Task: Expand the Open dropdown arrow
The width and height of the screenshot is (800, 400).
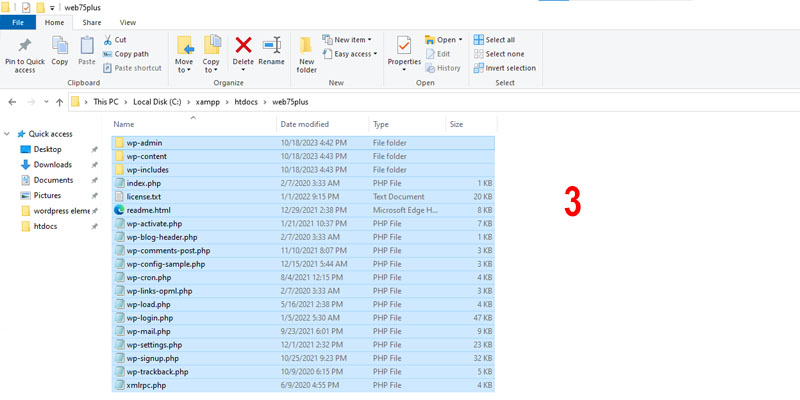Action: tap(460, 40)
